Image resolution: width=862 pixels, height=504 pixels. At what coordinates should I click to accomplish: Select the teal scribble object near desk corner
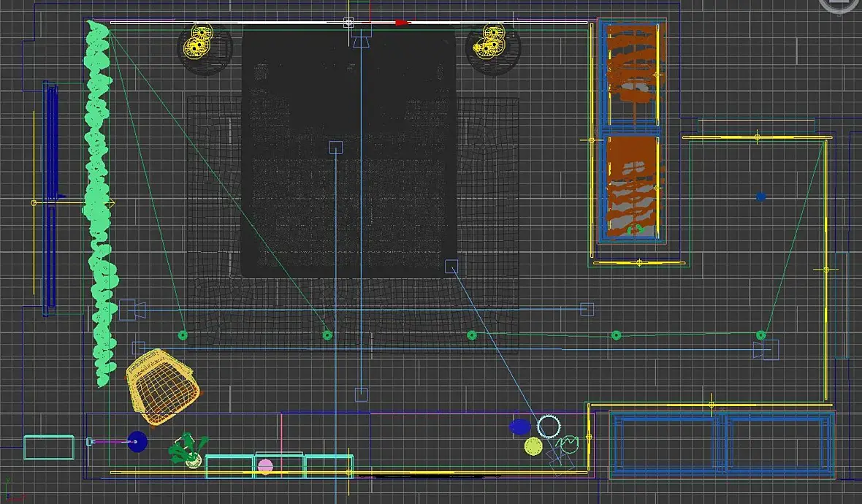[x=567, y=443]
